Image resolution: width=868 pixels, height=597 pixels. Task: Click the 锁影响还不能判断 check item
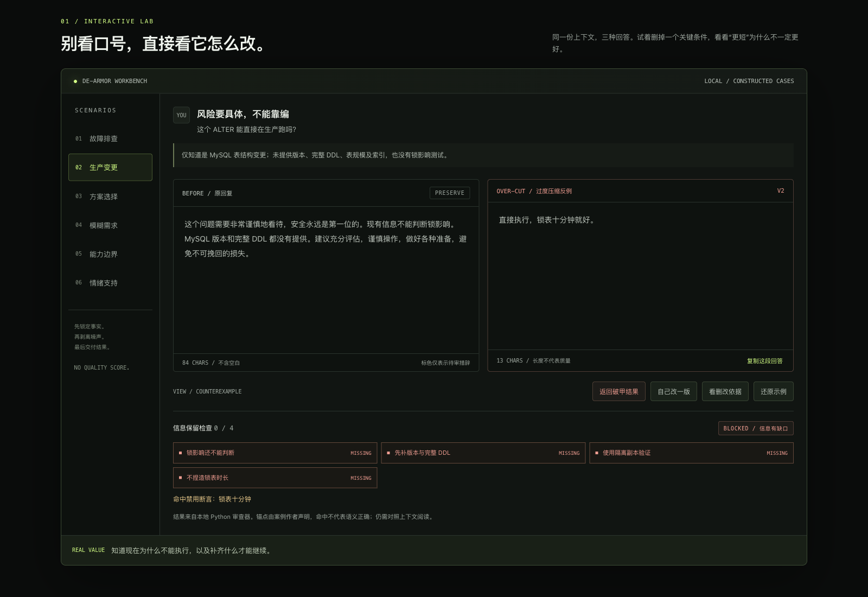point(275,453)
